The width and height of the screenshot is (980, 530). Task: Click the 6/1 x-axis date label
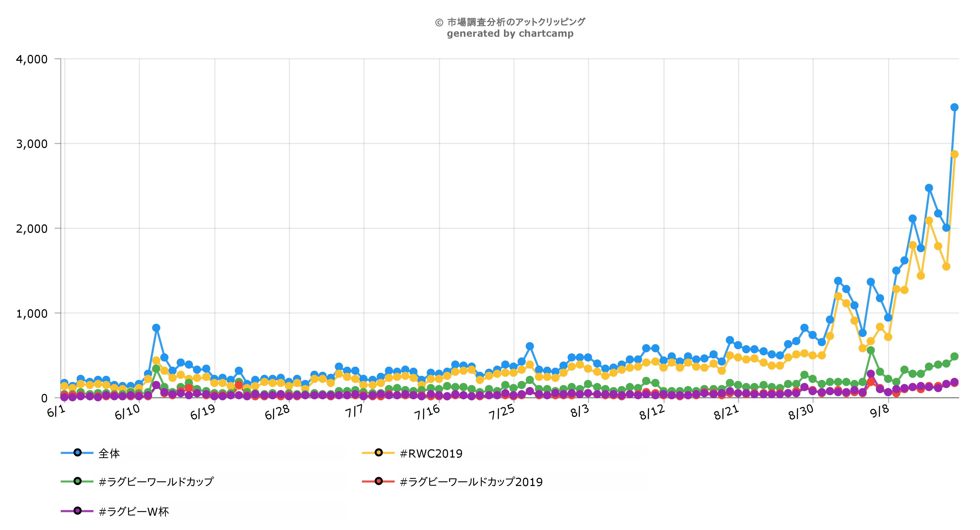tap(56, 411)
